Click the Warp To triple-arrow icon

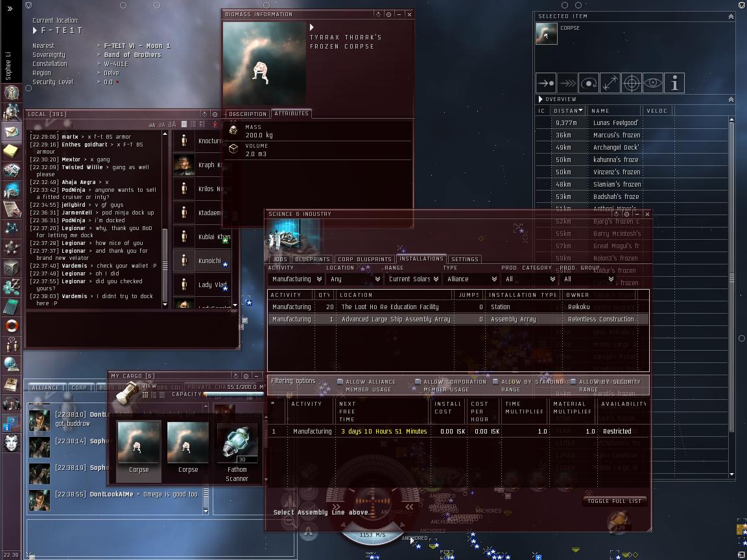[567, 84]
